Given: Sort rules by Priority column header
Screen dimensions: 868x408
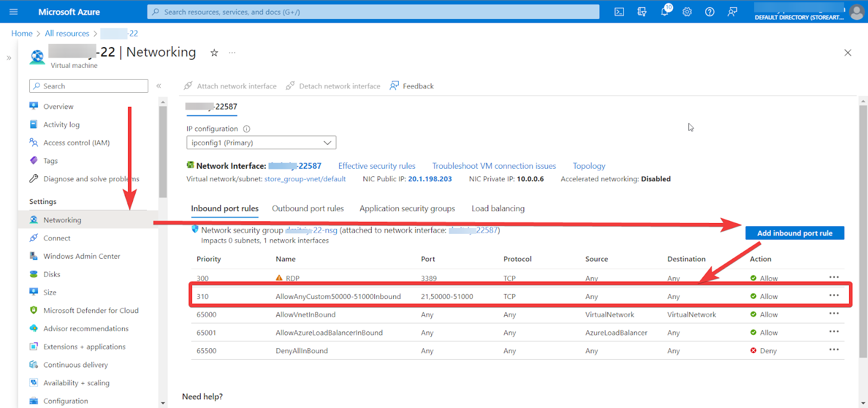Looking at the screenshot, I should 209,259.
